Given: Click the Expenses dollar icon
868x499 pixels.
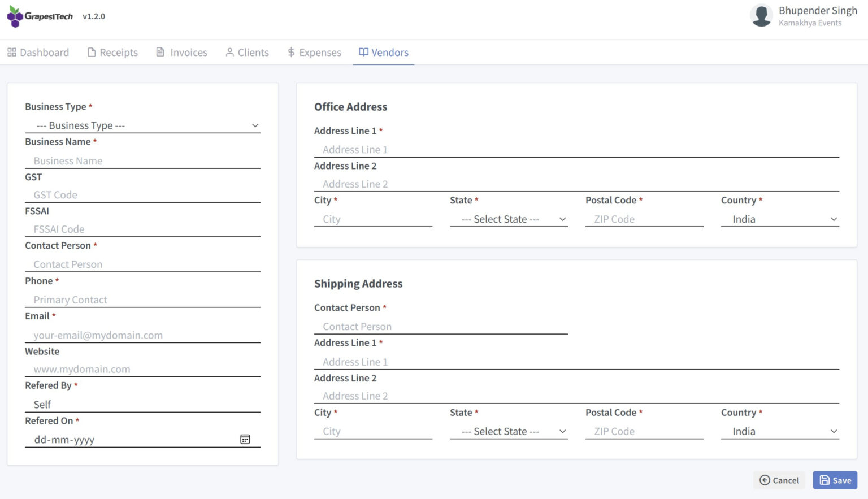Looking at the screenshot, I should pyautogui.click(x=291, y=52).
